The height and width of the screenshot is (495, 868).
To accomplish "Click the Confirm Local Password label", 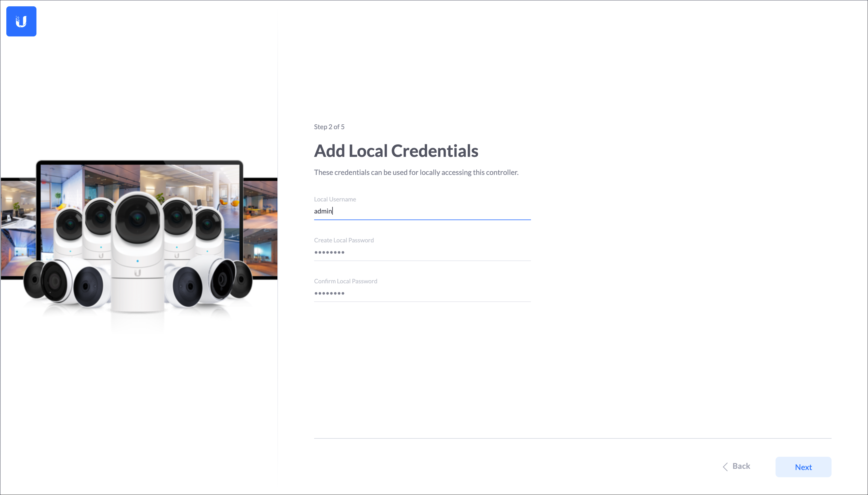I will tap(345, 281).
